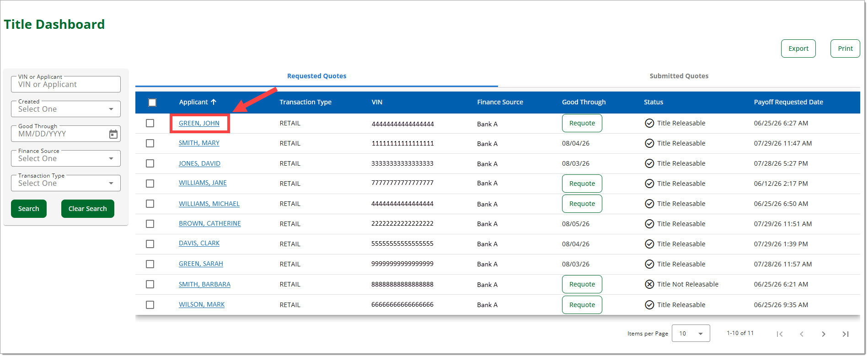Open the WILSON, MARK applicant link
This screenshot has height=357, width=868.
tap(202, 304)
